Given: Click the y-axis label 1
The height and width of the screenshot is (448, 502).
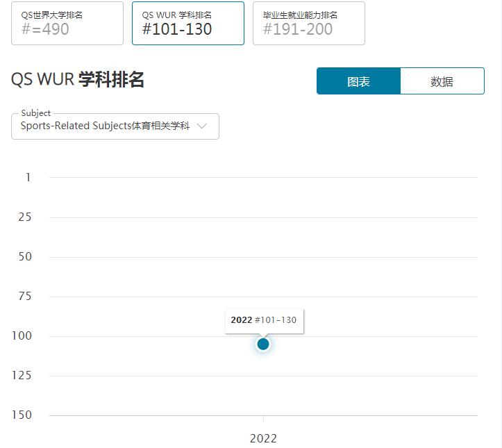Looking at the screenshot, I should (28, 177).
